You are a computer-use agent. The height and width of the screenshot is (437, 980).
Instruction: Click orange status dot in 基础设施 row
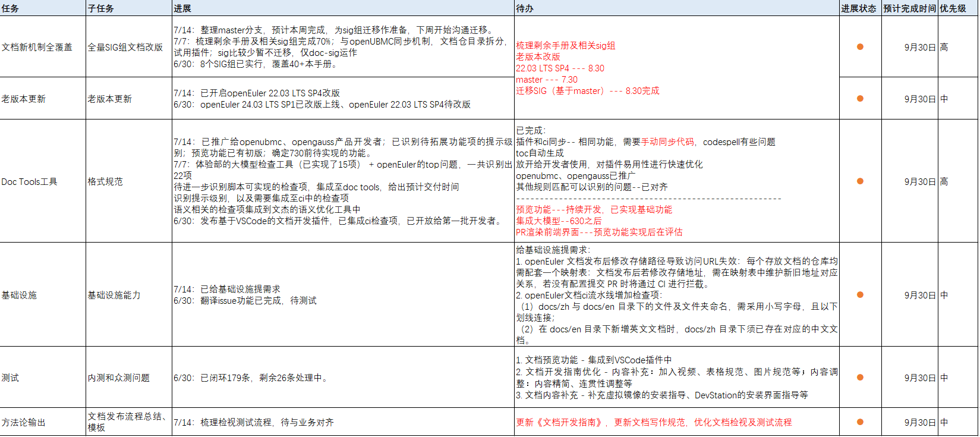[x=859, y=295]
